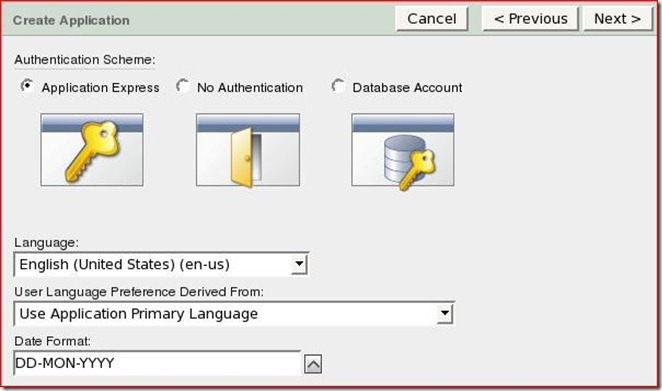Click into the Date Format input field
This screenshot has width=662, height=391.
[x=157, y=363]
